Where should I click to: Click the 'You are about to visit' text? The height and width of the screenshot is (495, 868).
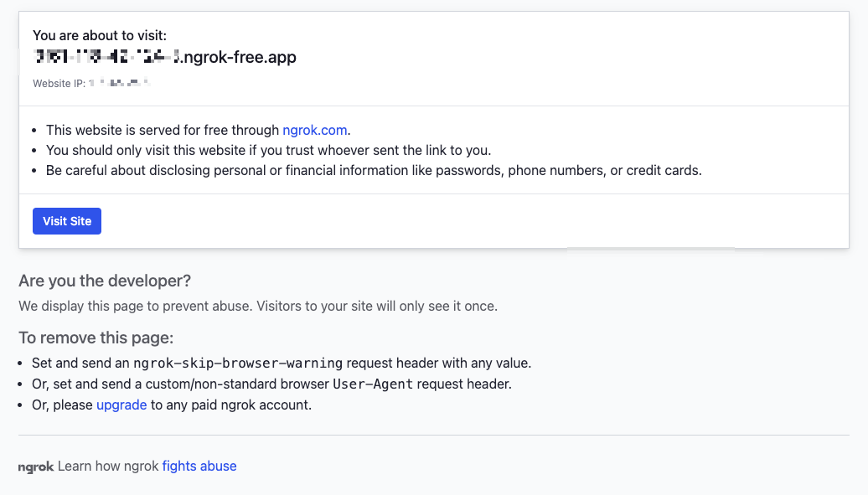tap(100, 35)
